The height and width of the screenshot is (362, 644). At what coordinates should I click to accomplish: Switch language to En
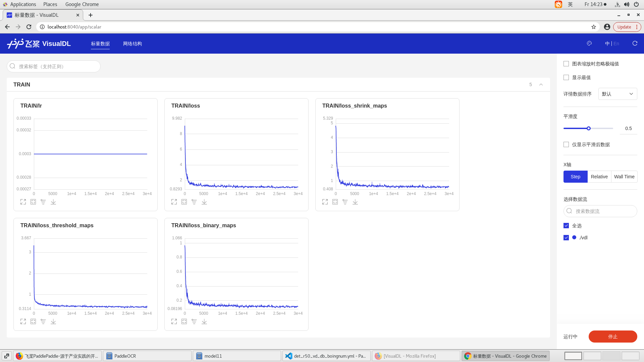pos(616,44)
